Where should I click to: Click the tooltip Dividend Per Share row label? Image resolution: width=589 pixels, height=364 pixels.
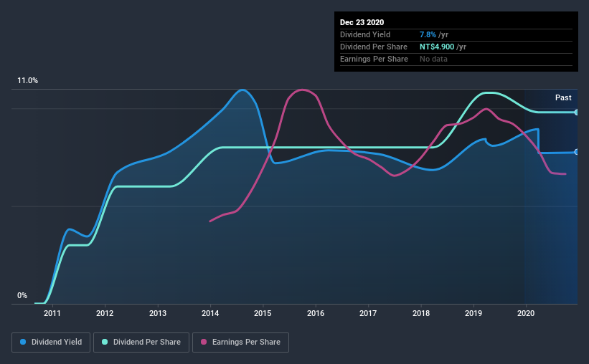[x=373, y=47]
